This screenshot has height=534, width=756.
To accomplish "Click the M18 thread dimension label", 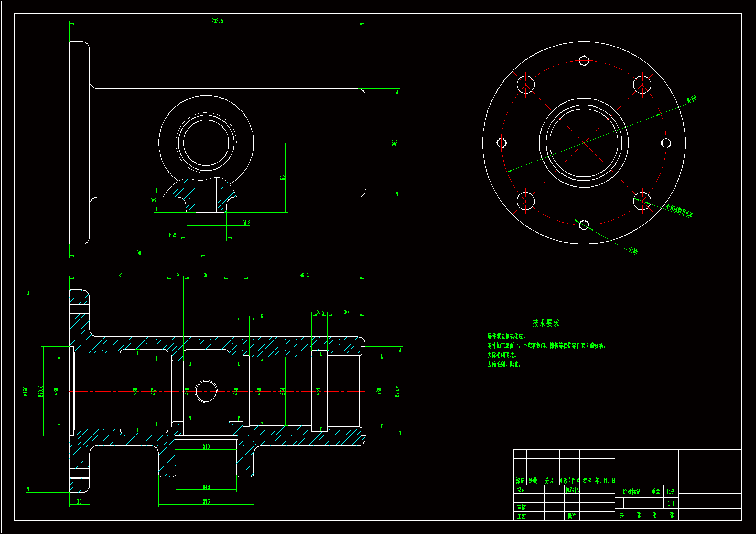I will (247, 223).
